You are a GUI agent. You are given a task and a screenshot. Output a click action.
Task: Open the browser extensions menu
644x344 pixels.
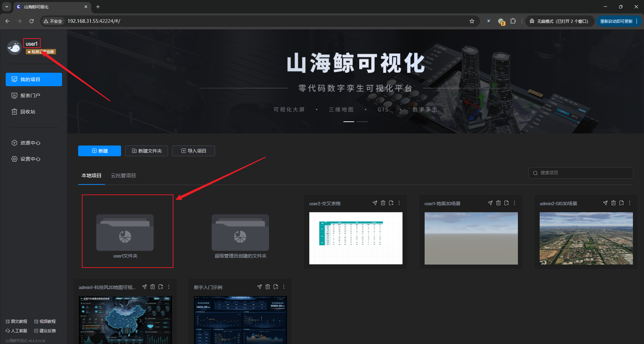click(x=513, y=21)
